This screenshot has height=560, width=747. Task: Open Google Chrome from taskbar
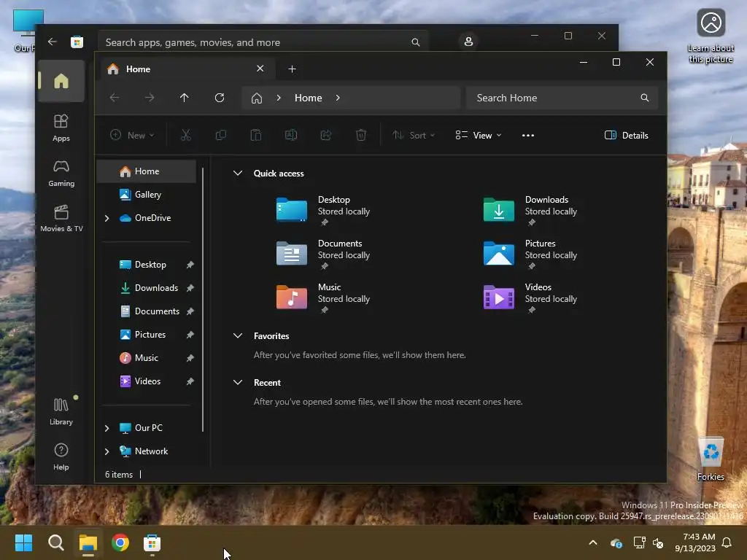point(120,542)
